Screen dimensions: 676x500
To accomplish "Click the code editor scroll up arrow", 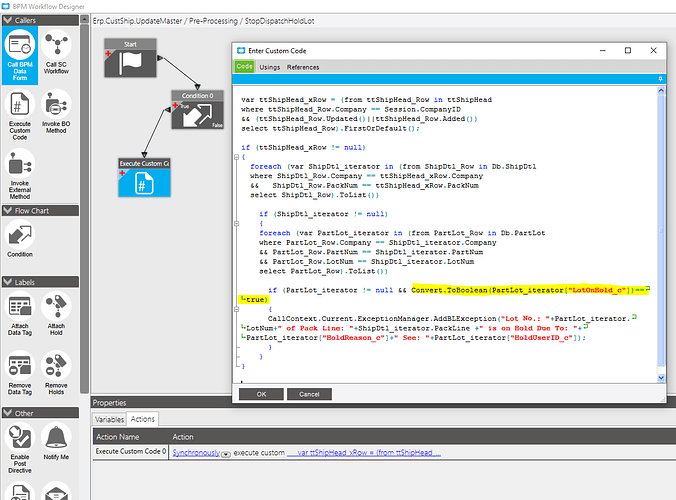I will click(661, 91).
